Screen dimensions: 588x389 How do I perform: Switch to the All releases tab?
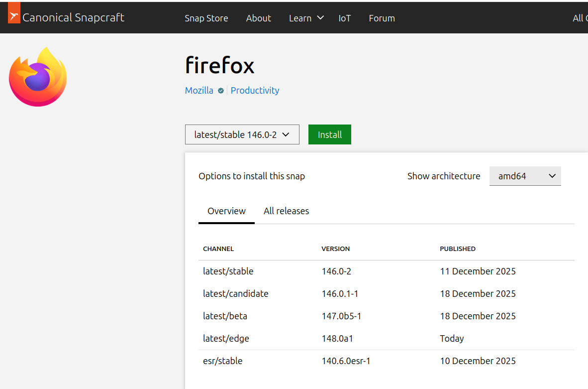point(286,211)
